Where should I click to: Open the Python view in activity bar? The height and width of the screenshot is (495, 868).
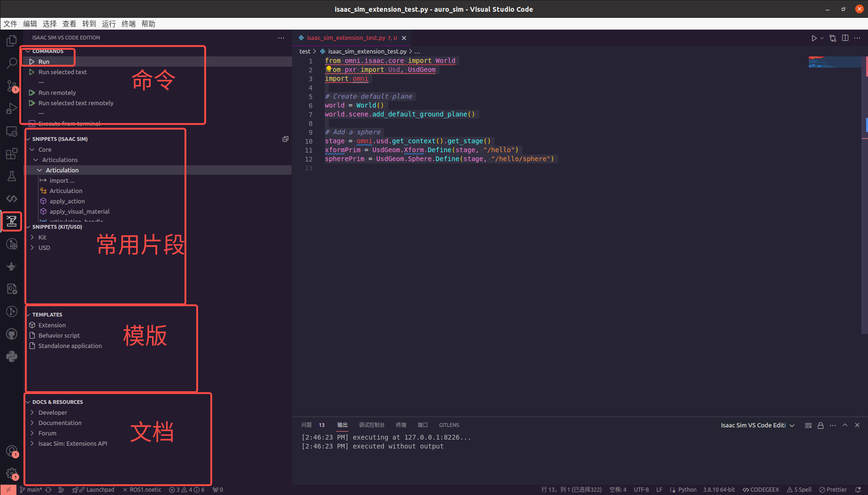click(12, 356)
